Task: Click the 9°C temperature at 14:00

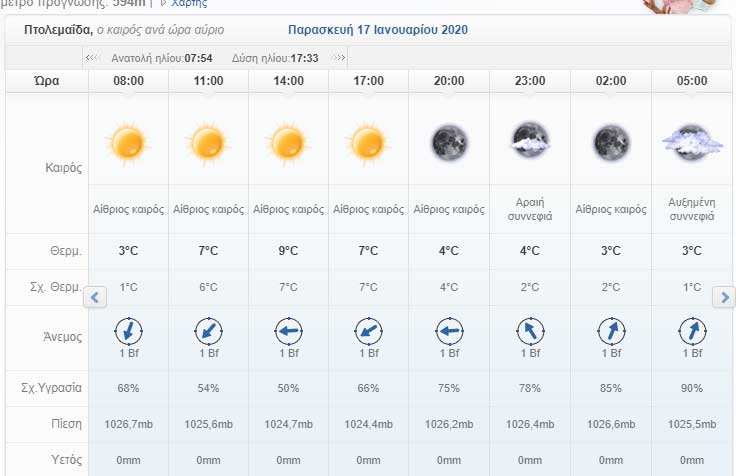Action: 288,251
